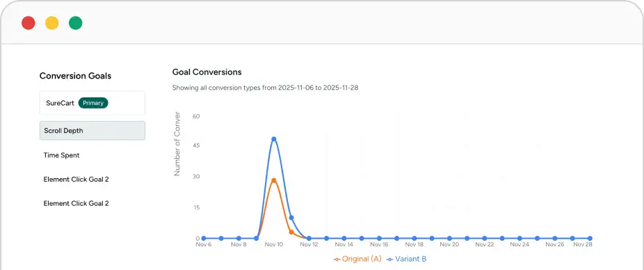
Task: Click the date range subtitle text
Action: (266, 88)
